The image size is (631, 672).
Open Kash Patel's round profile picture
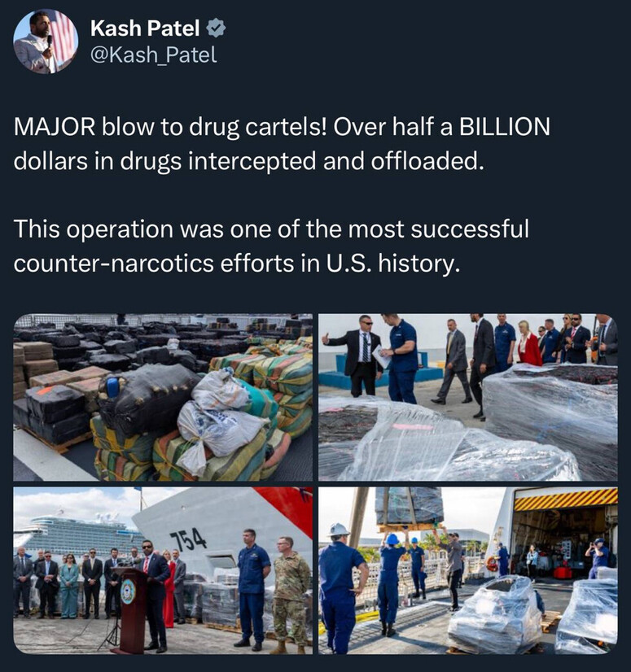click(x=46, y=41)
